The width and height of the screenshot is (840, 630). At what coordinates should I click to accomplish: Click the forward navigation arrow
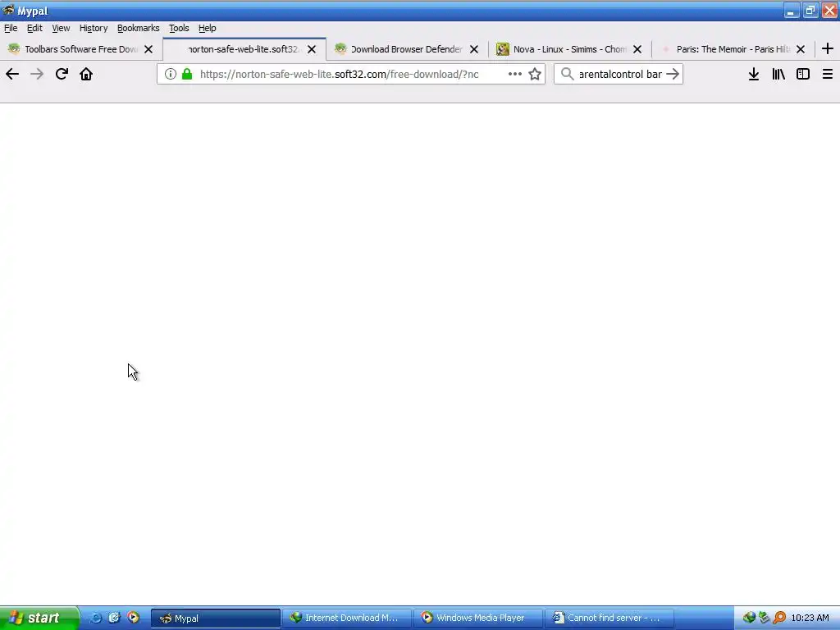pyautogui.click(x=37, y=74)
